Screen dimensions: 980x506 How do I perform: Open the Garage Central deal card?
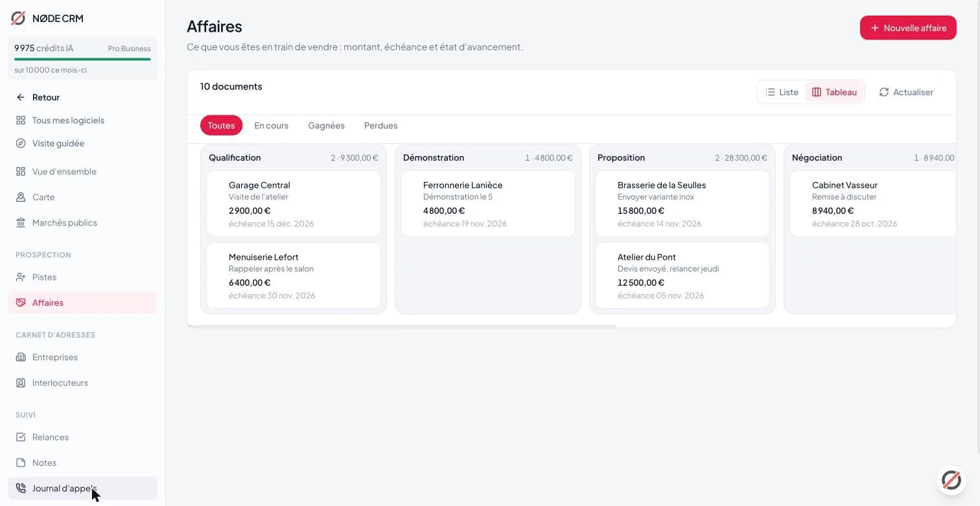(x=294, y=203)
